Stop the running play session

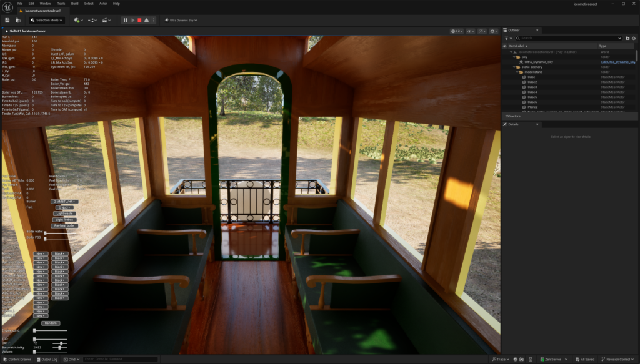[139, 20]
